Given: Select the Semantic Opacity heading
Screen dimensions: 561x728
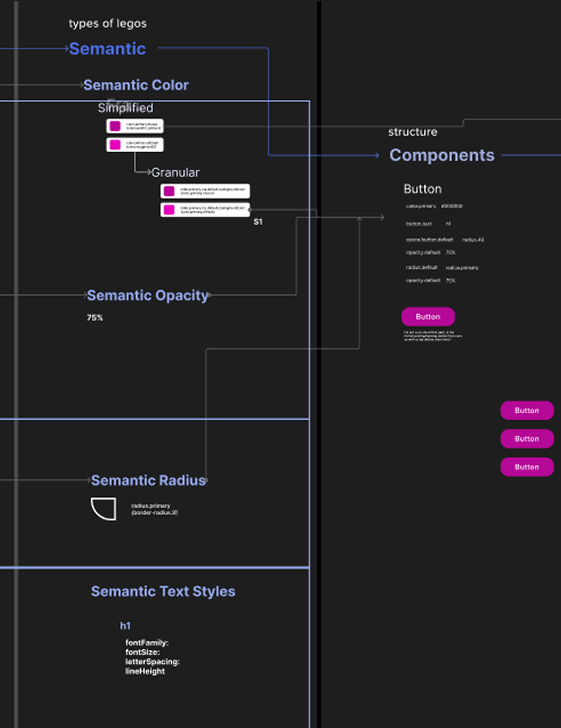Looking at the screenshot, I should tap(147, 296).
